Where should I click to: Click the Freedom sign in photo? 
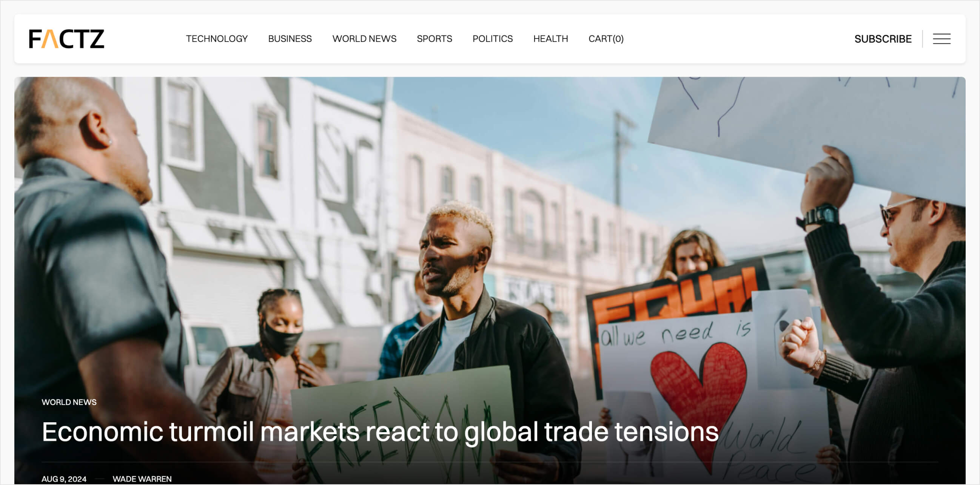click(403, 426)
